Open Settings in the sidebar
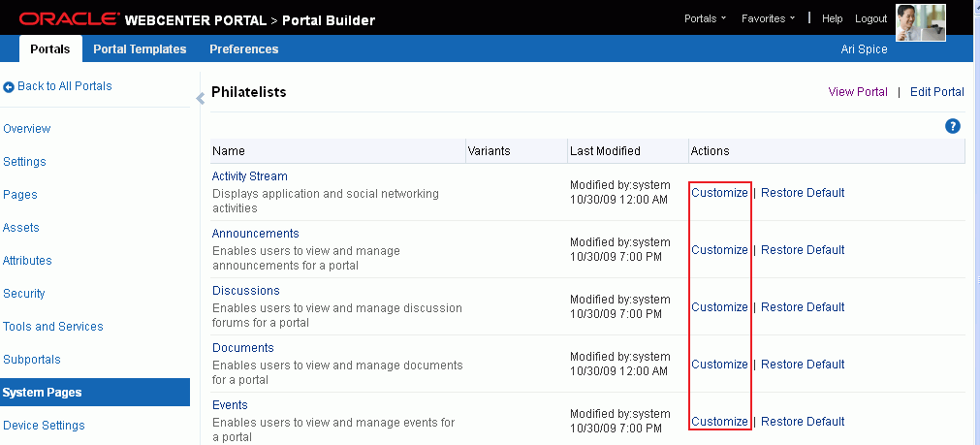980x445 pixels. point(24,162)
